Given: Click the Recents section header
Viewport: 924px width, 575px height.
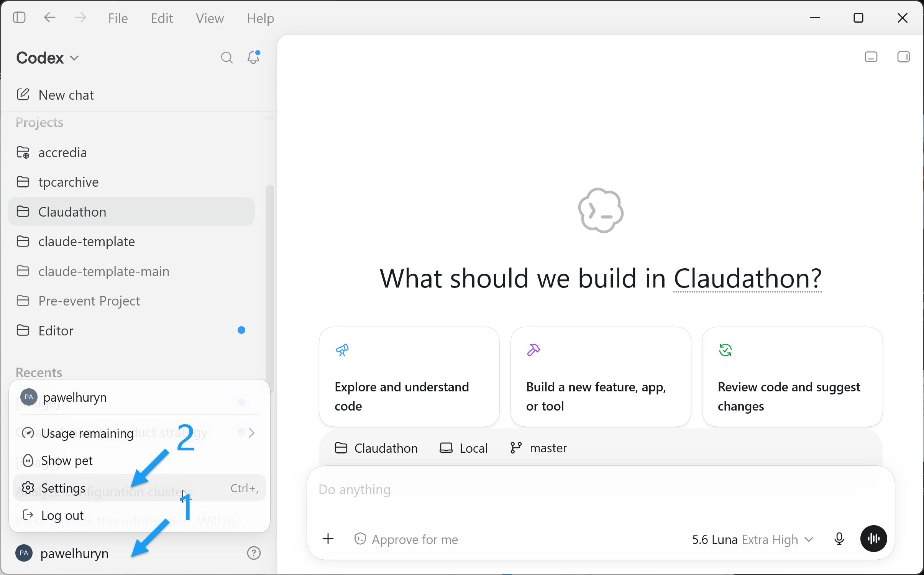Looking at the screenshot, I should (39, 372).
